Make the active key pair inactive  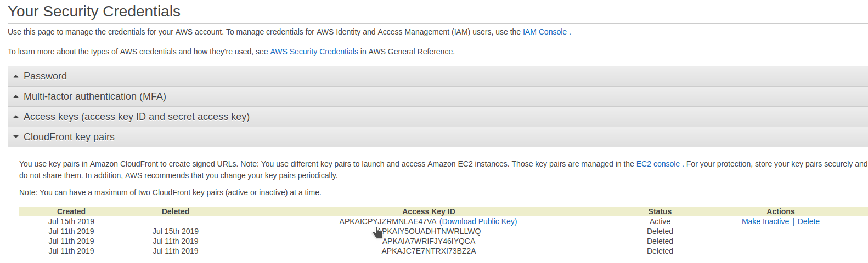(x=765, y=222)
